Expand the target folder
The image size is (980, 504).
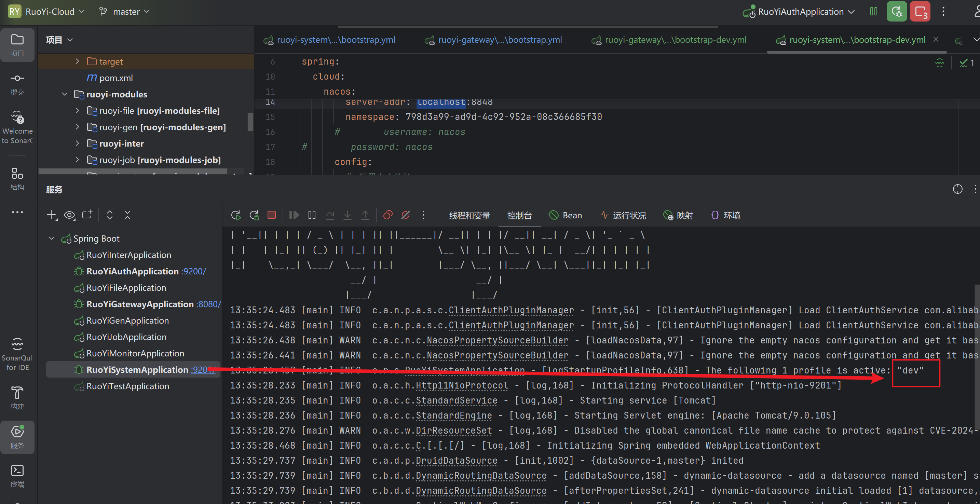click(x=78, y=61)
